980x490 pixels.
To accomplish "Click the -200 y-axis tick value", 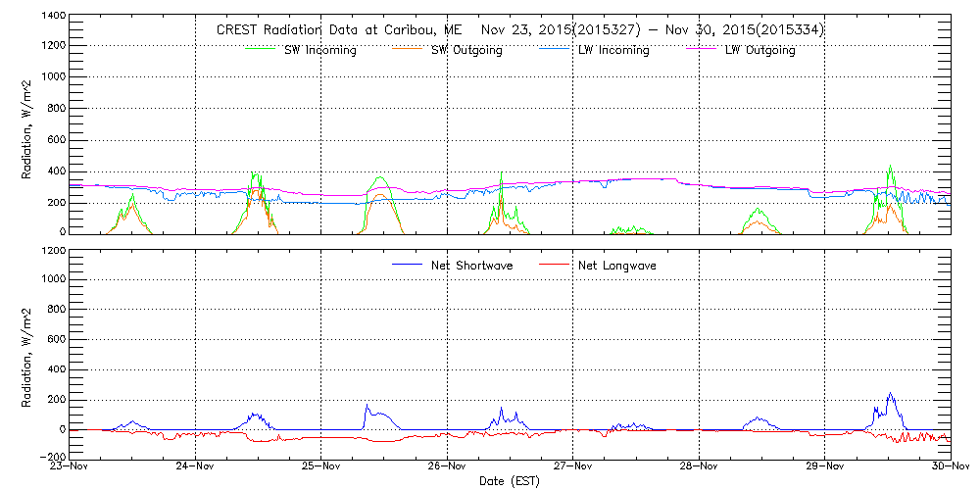I will (53, 457).
